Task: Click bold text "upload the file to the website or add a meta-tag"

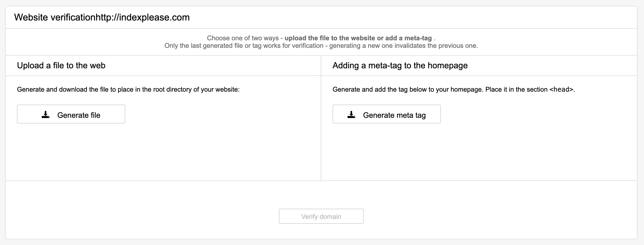Action: click(x=358, y=38)
